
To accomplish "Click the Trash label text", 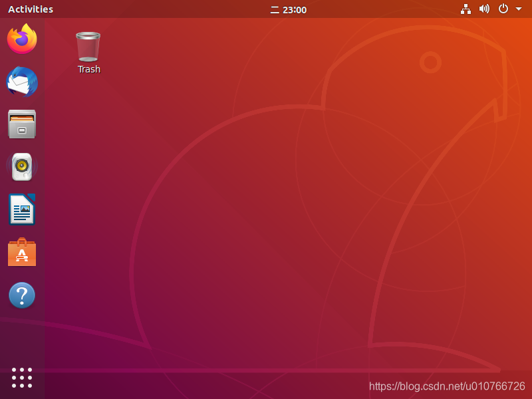I will 89,69.
